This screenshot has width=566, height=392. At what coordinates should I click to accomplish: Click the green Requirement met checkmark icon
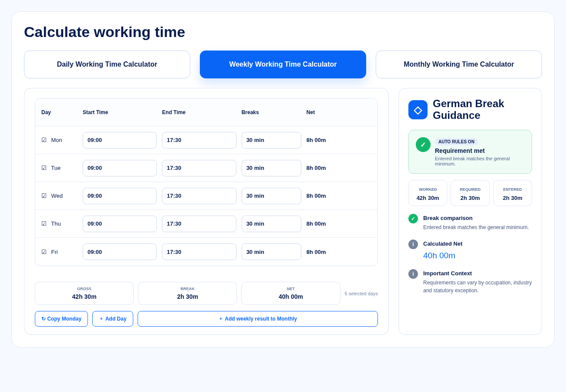coord(423,145)
